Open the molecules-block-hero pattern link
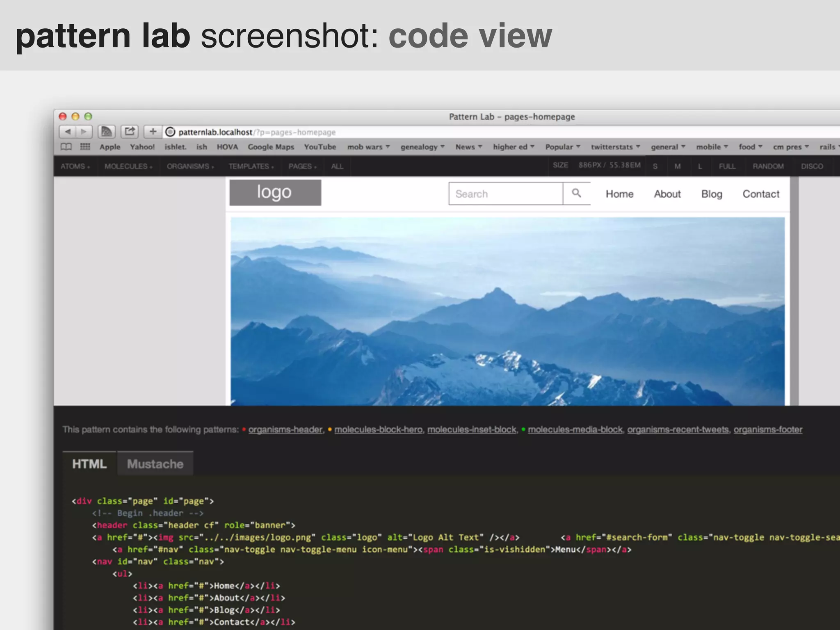840x630 pixels. tap(378, 429)
